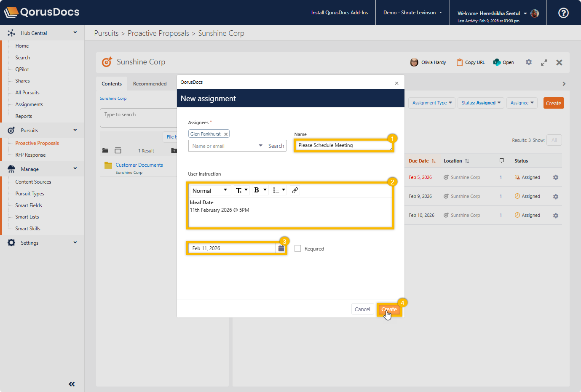The width and height of the screenshot is (581, 392).
Task: Collapse the sidebar with double chevron
Action: coord(72,384)
